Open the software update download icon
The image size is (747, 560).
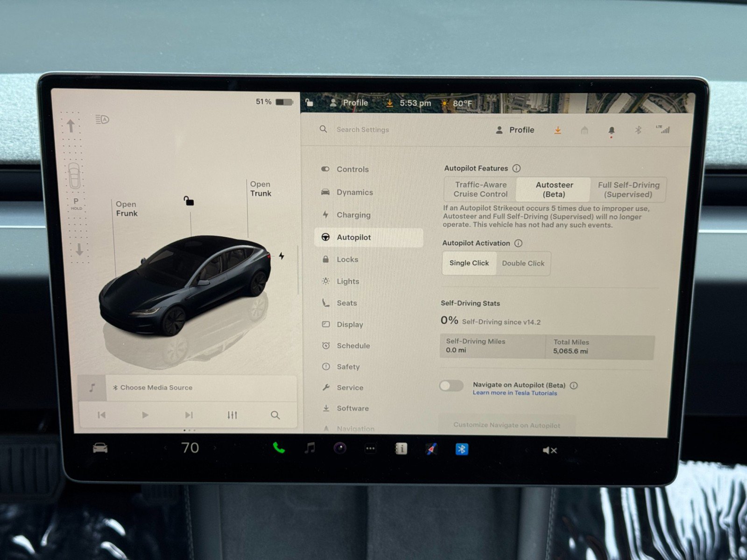tap(558, 130)
